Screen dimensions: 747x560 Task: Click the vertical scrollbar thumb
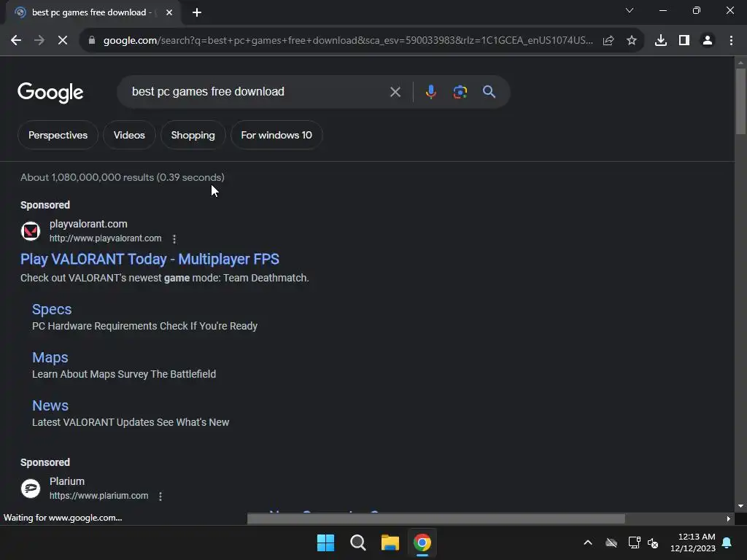(740, 101)
